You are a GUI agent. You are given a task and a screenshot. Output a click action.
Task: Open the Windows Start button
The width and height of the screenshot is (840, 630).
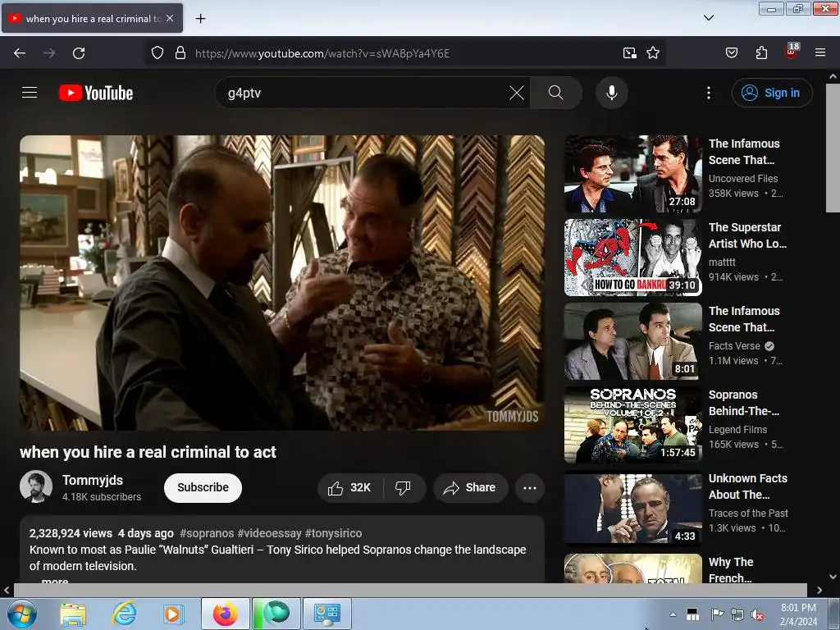(x=22, y=614)
